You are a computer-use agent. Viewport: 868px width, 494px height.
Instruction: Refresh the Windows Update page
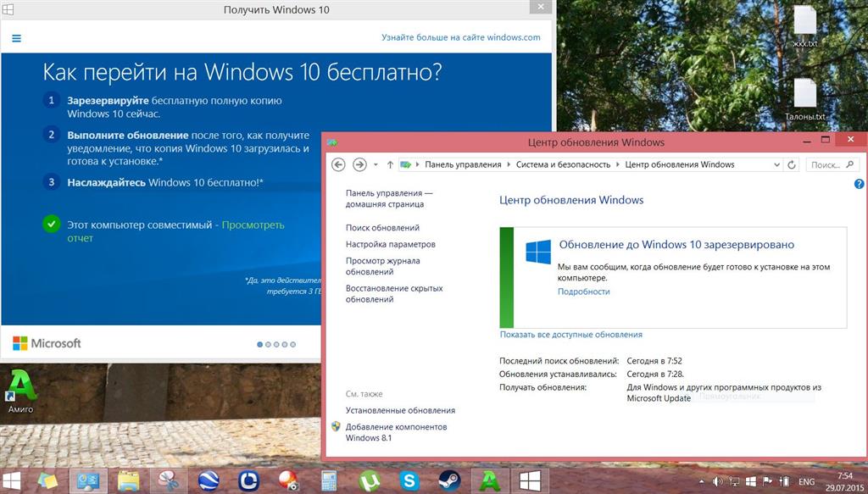point(792,165)
